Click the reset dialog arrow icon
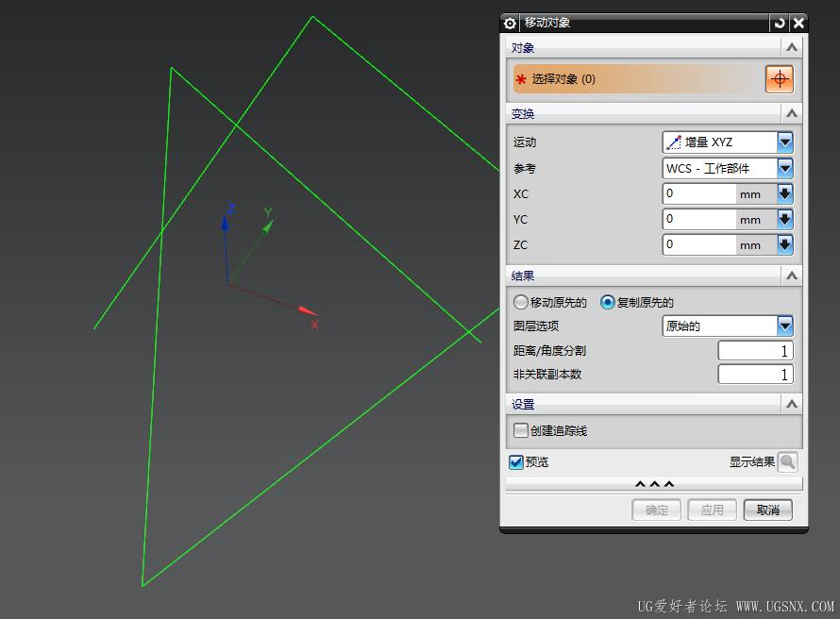The image size is (840, 619). tap(779, 23)
